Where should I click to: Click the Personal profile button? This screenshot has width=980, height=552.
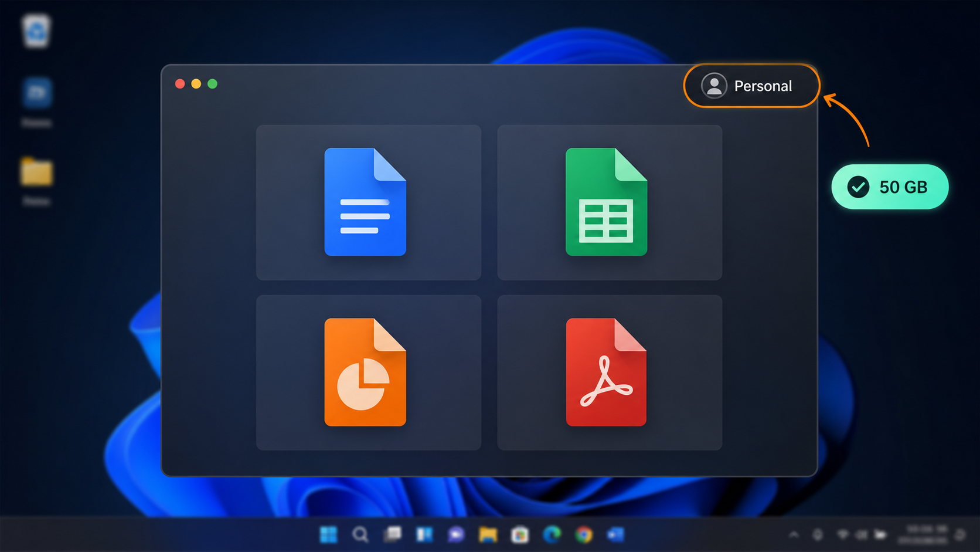tap(751, 86)
